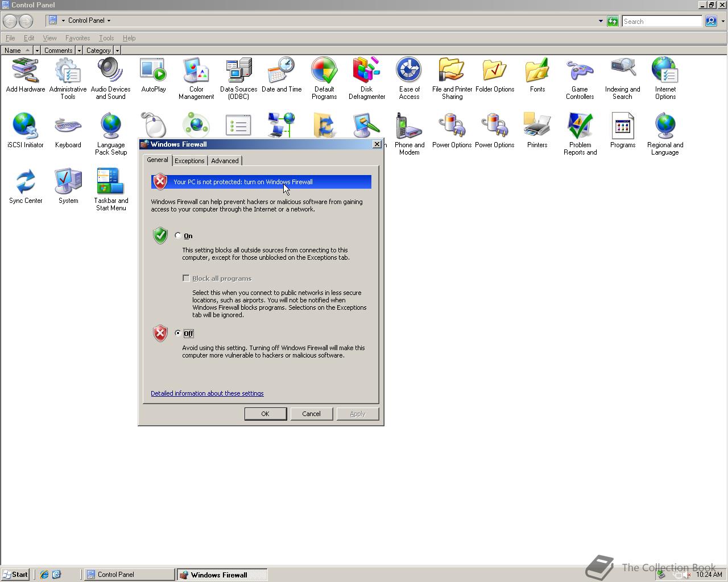The width and height of the screenshot is (728, 582).
Task: Open Data Sources (ODBC)
Action: pyautogui.click(x=239, y=78)
